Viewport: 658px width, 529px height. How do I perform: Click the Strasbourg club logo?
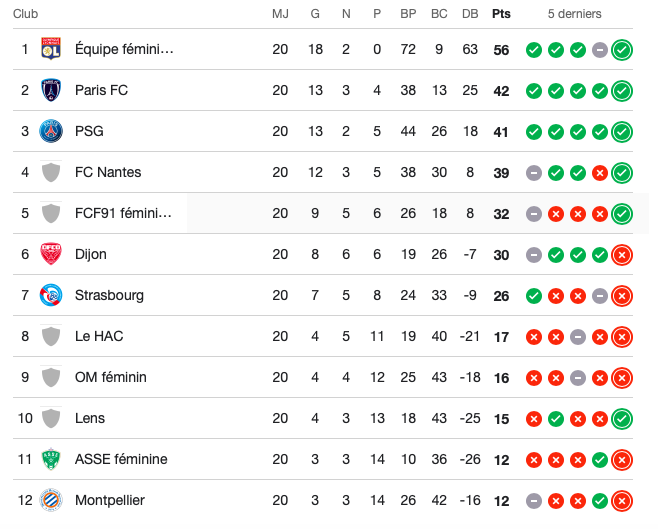(x=50, y=295)
